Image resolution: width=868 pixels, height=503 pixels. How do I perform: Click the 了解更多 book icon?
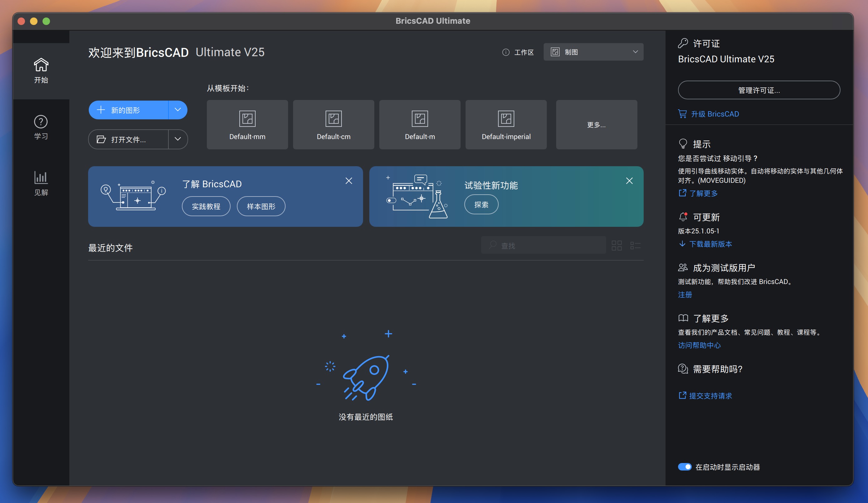pyautogui.click(x=683, y=318)
